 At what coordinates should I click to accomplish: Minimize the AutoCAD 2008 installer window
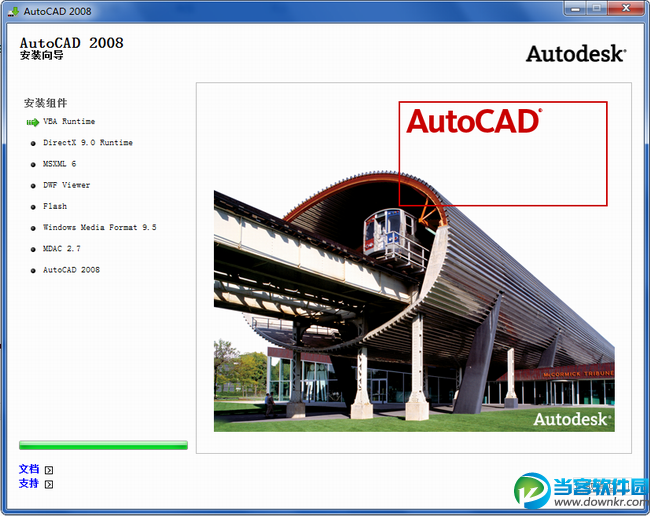(x=576, y=8)
